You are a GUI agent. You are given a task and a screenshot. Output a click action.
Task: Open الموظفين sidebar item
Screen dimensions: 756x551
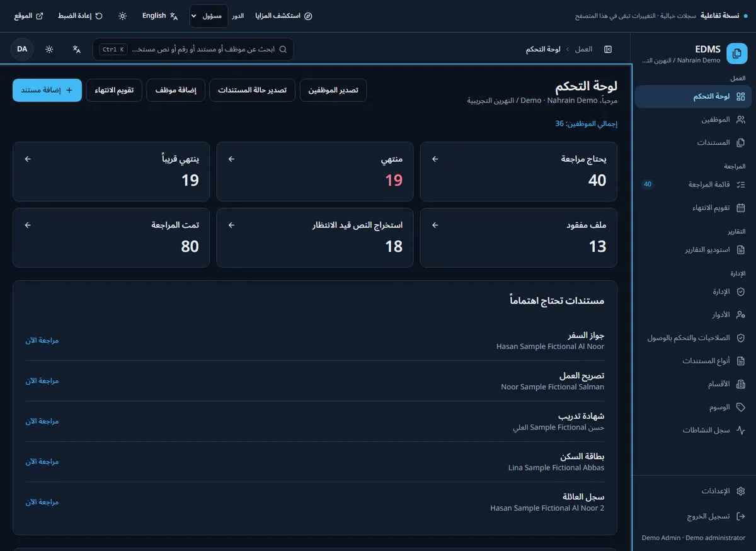pyautogui.click(x=693, y=120)
